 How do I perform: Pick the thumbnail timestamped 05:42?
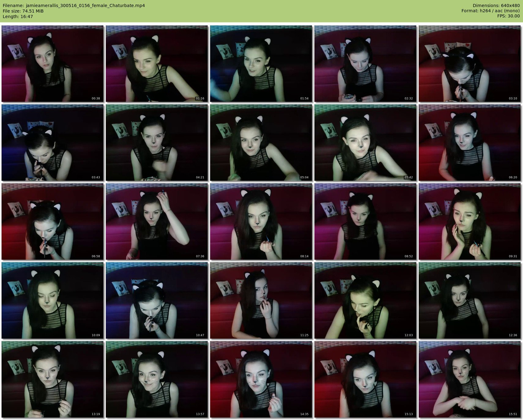coord(365,143)
